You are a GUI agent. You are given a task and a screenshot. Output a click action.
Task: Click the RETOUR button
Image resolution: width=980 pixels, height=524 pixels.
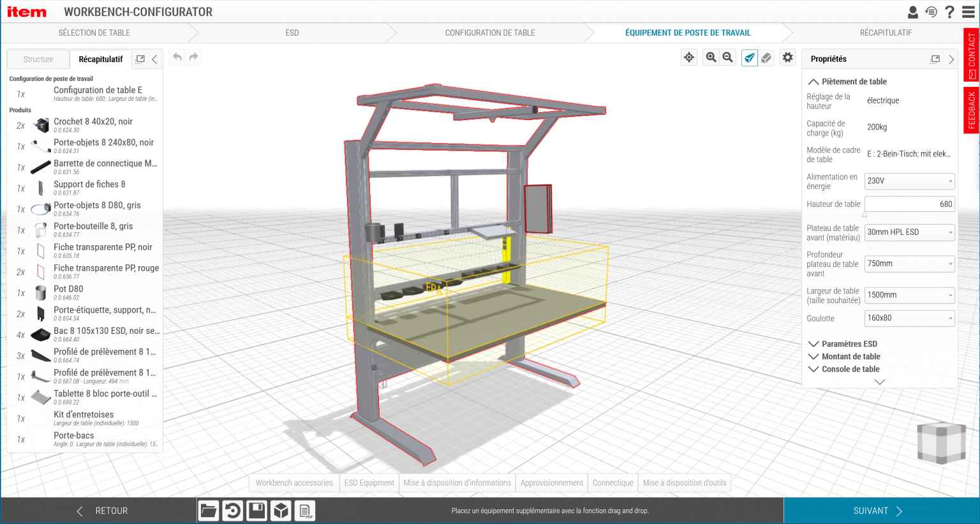coord(102,511)
